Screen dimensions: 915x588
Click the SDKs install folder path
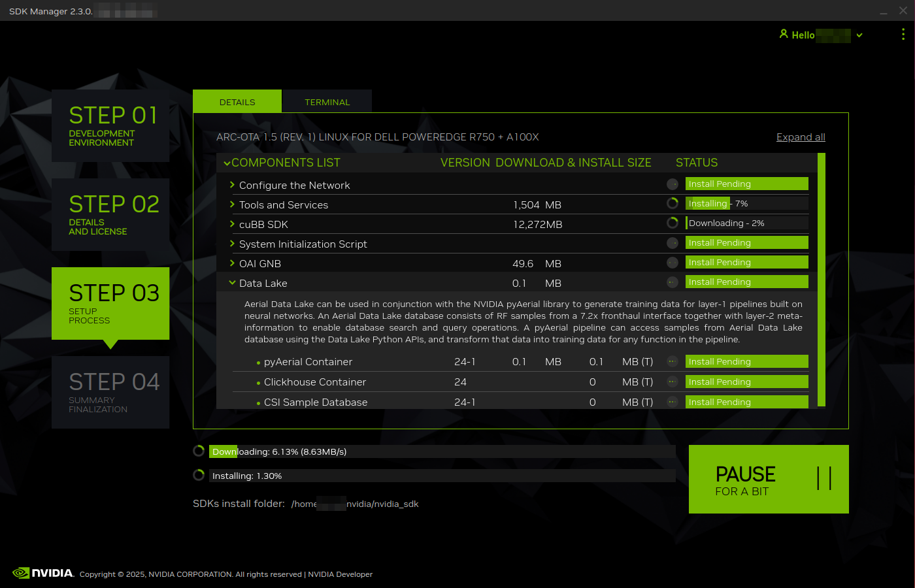tap(355, 504)
